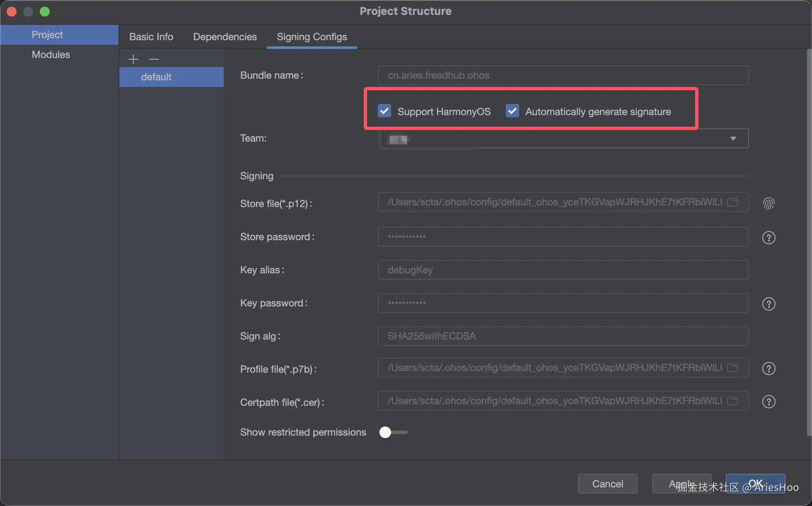Uncheck Automatically generate signature checkbox

(x=512, y=111)
